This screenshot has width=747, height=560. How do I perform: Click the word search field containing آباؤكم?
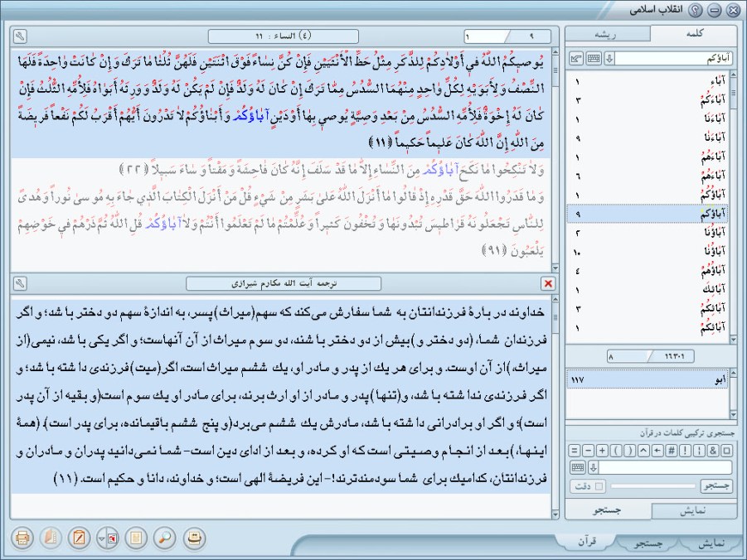click(x=674, y=59)
